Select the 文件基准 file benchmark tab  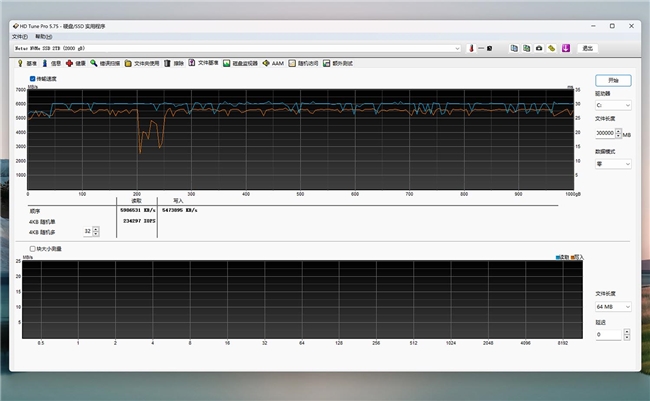click(204, 63)
